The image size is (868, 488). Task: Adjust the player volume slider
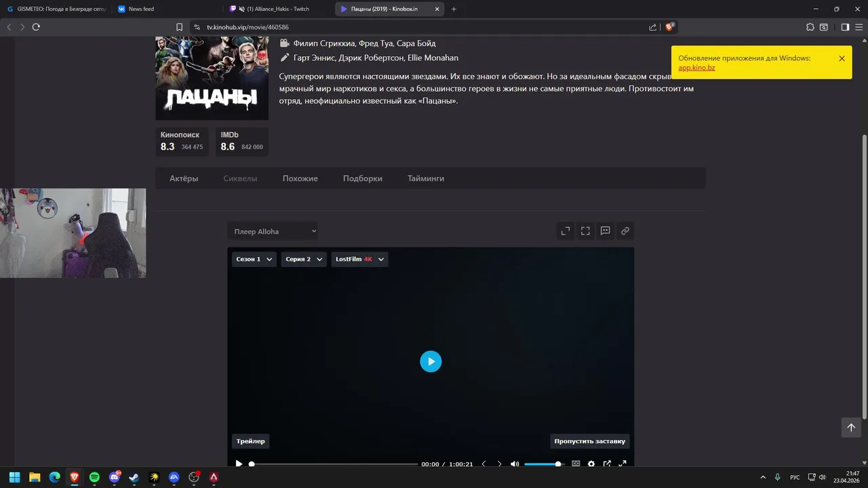point(545,464)
